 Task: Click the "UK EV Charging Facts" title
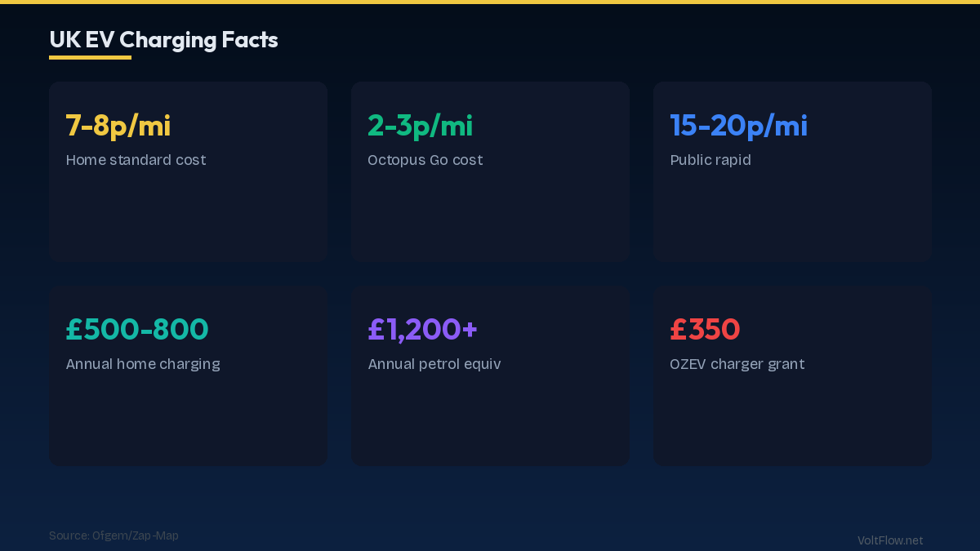click(x=163, y=39)
